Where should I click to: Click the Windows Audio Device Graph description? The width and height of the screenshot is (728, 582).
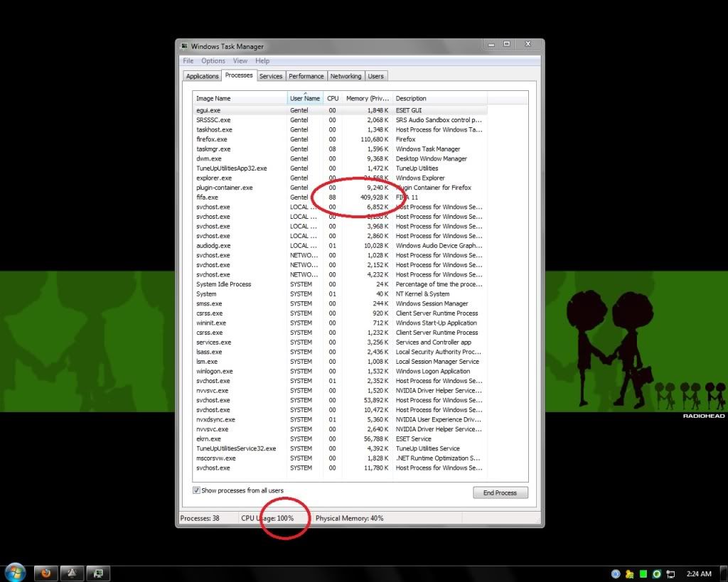[x=439, y=245]
